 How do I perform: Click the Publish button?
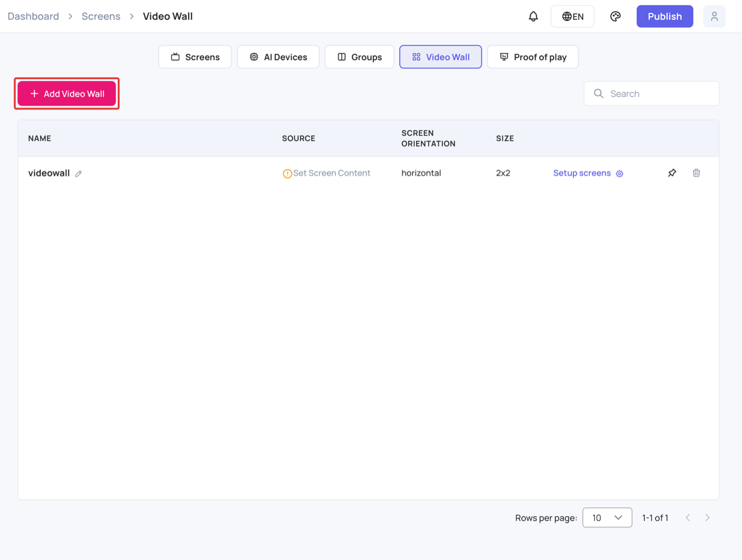[665, 17]
